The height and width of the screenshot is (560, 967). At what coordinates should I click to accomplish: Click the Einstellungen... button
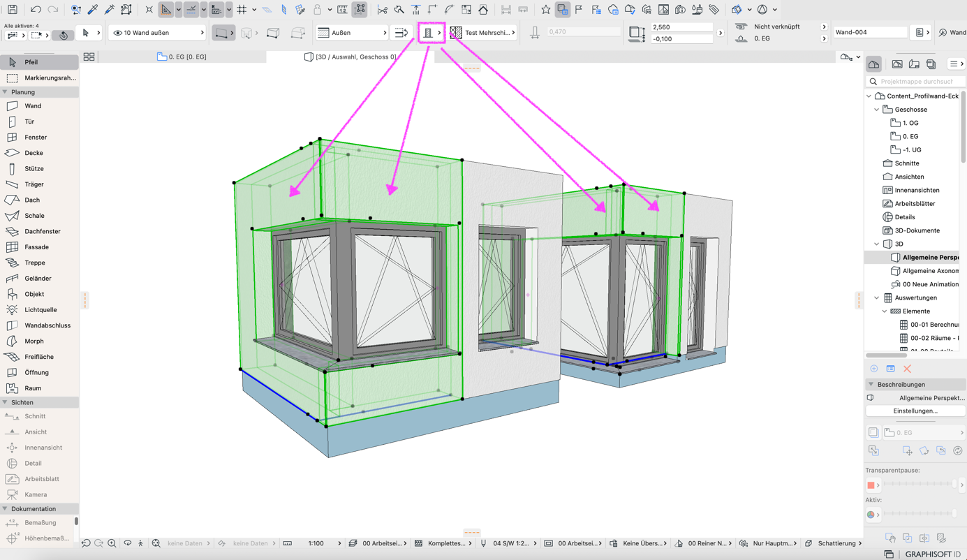click(915, 411)
